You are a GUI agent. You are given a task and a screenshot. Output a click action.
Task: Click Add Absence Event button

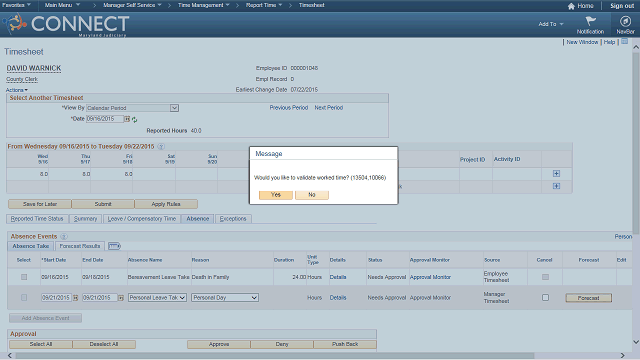click(45, 318)
